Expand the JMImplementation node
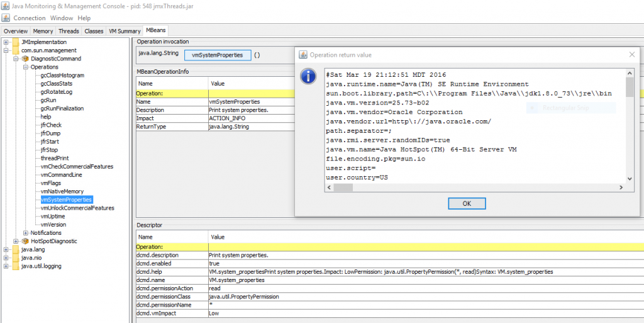The image size is (644, 323). click(x=6, y=42)
